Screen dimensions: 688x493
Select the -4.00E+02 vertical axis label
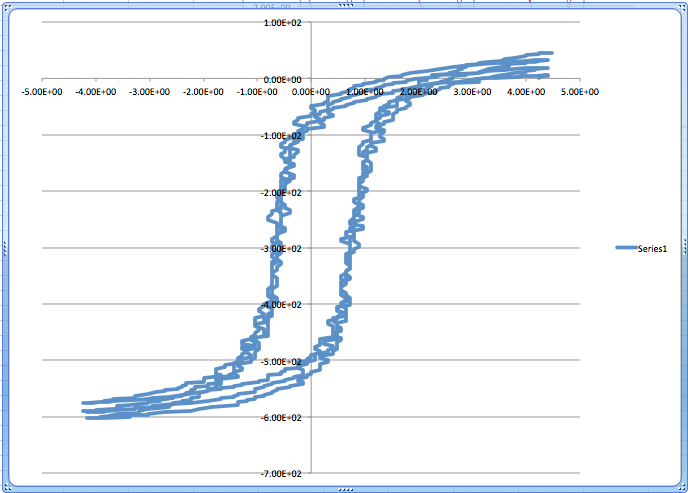click(283, 304)
